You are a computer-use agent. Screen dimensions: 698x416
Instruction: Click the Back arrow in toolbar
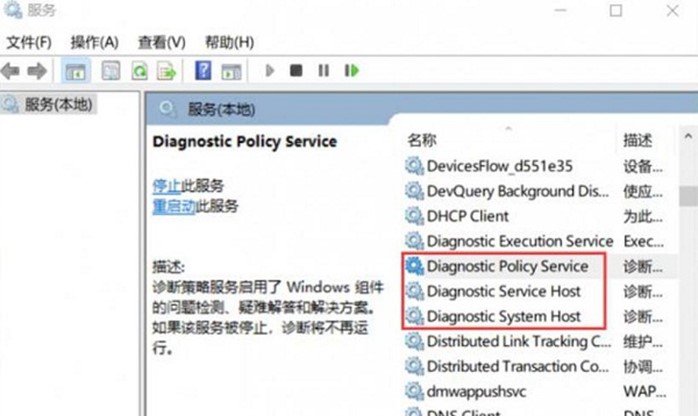(x=12, y=71)
